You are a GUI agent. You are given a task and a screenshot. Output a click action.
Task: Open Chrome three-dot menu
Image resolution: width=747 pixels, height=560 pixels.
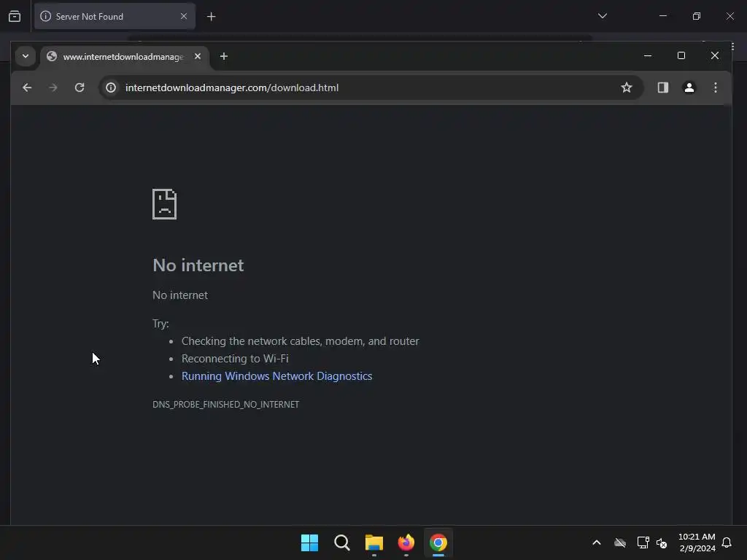715,87
